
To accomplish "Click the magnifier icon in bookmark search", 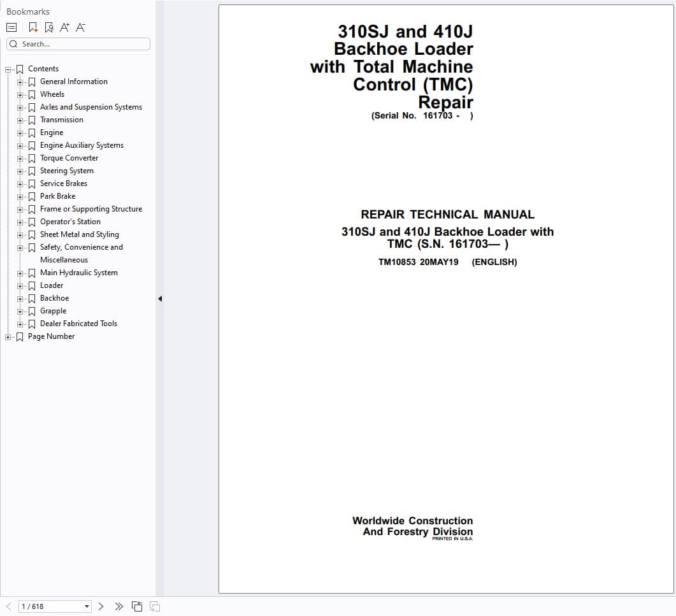I will (x=13, y=44).
